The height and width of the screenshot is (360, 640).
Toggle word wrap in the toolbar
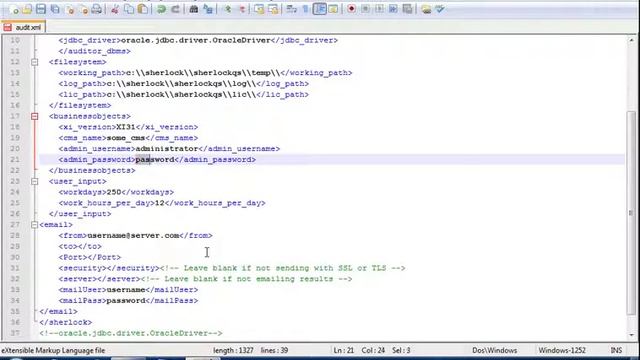tap(291, 9)
